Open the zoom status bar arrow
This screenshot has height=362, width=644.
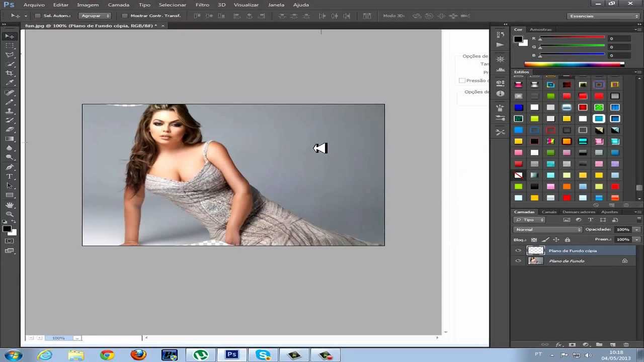(x=76, y=338)
